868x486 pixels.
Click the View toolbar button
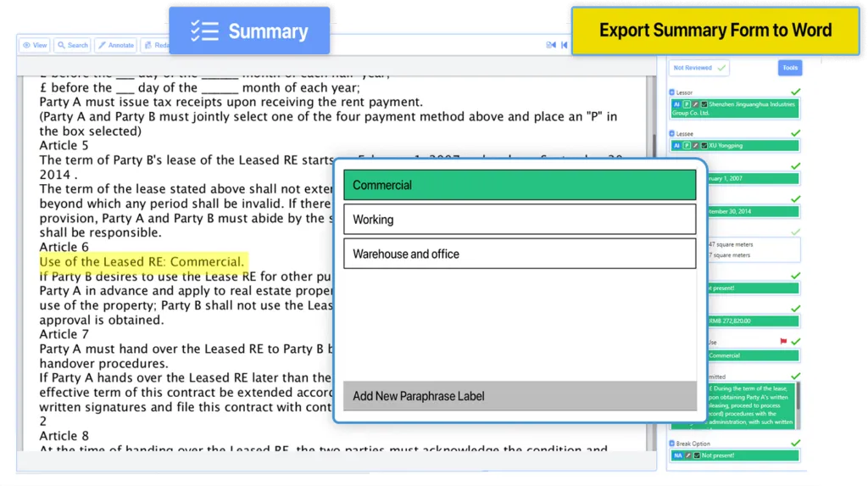35,46
